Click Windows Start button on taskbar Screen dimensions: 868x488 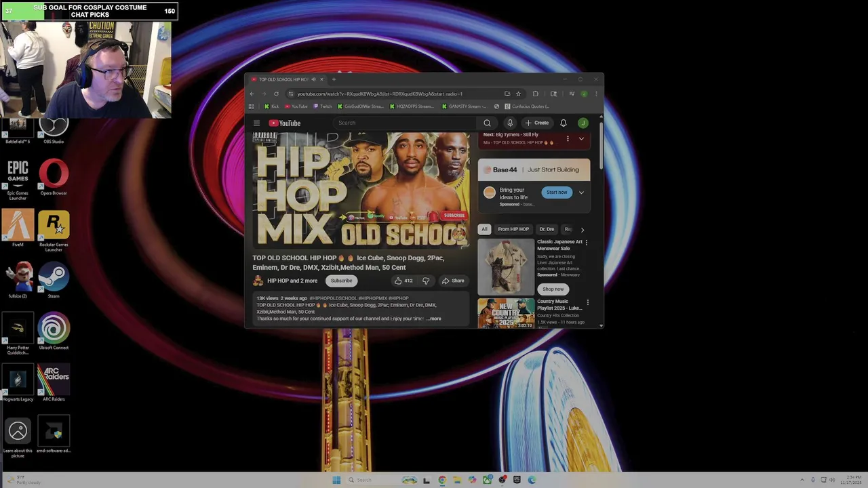(x=336, y=480)
